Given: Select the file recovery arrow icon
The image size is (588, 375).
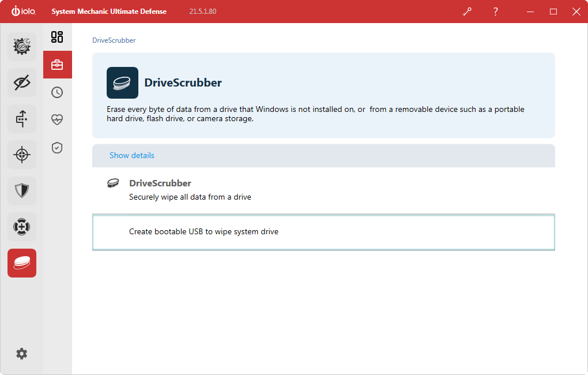Looking at the screenshot, I should pyautogui.click(x=22, y=119).
